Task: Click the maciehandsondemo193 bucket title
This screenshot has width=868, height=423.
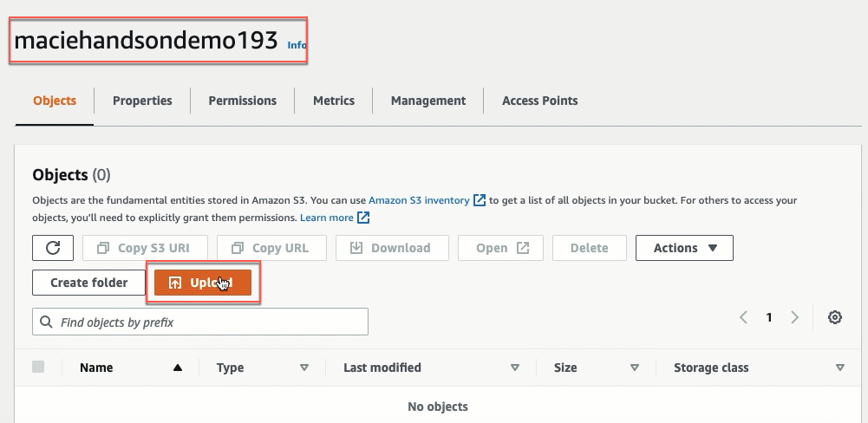Action: pos(147,41)
